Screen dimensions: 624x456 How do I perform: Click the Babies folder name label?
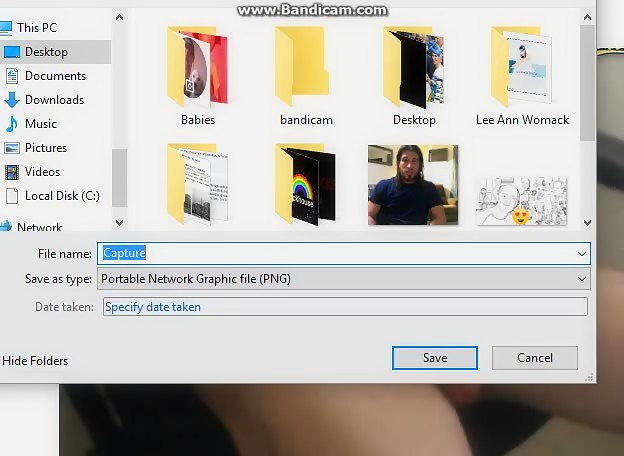point(198,120)
